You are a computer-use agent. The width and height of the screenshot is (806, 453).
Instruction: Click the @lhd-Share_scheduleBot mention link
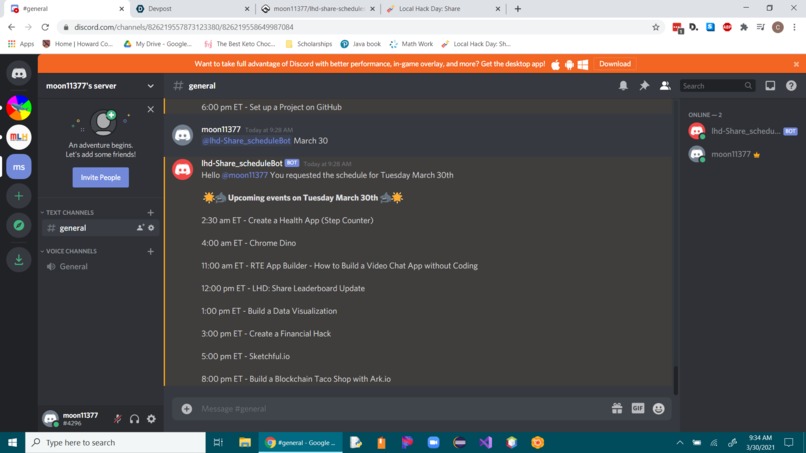pyautogui.click(x=246, y=141)
